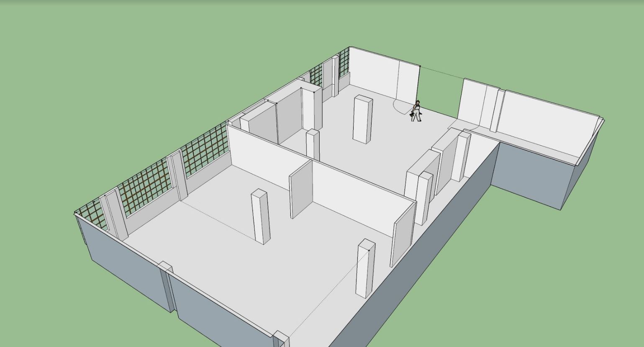Select the angled partition panel on the long dividing wall

[301, 189]
